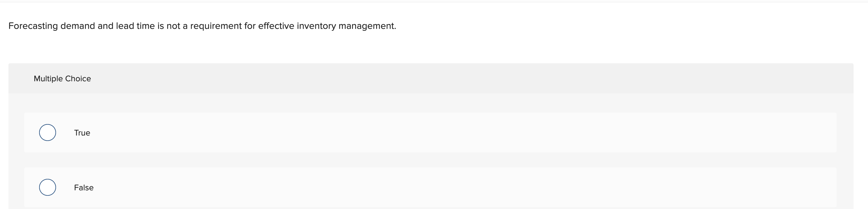868x209 pixels.
Task: Pick False for the inventory management question
Action: tap(48, 187)
